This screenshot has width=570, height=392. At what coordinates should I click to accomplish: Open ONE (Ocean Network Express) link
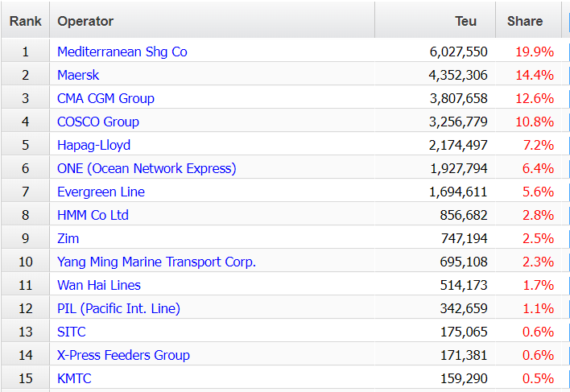click(x=147, y=168)
